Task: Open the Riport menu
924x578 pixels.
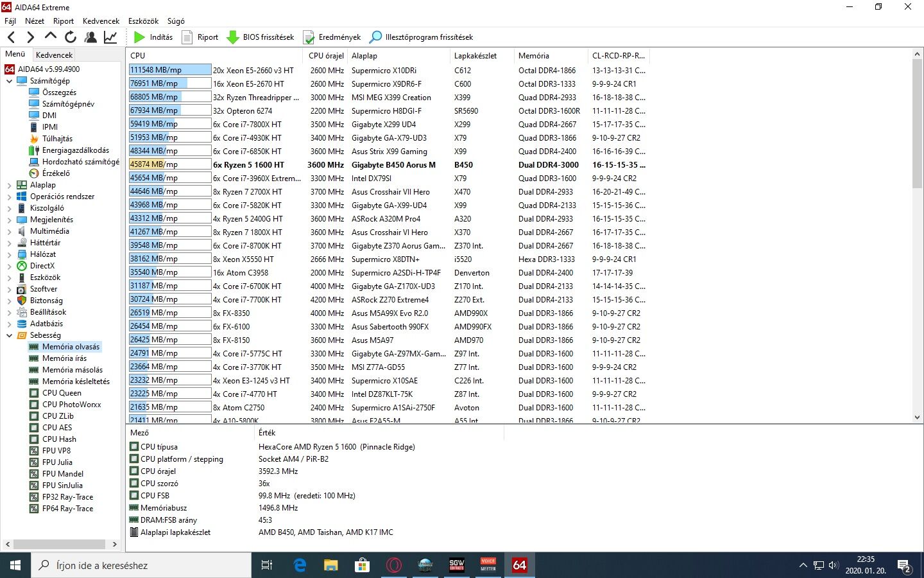Action: coord(64,21)
